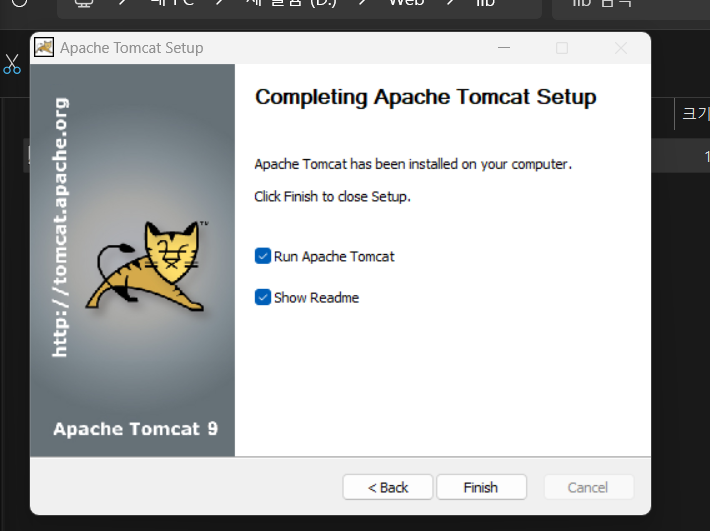710x531 pixels.
Task: Click the Finish button
Action: tap(481, 487)
